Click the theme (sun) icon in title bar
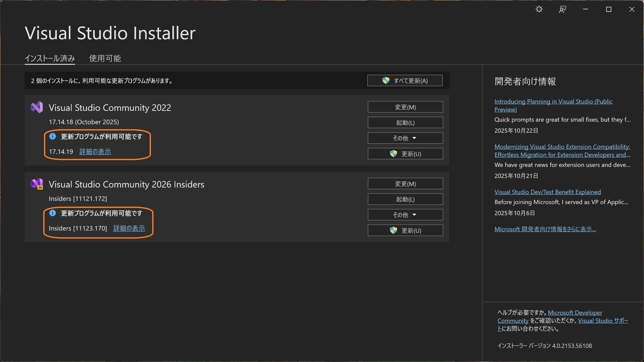Image resolution: width=644 pixels, height=362 pixels. coord(539,9)
